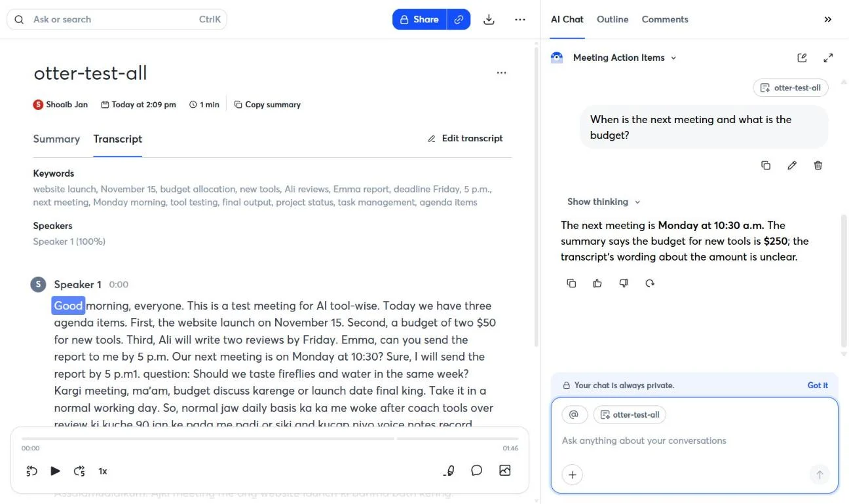Collapse the right panel with double chevron
Screen dimensions: 849x504
tap(828, 20)
